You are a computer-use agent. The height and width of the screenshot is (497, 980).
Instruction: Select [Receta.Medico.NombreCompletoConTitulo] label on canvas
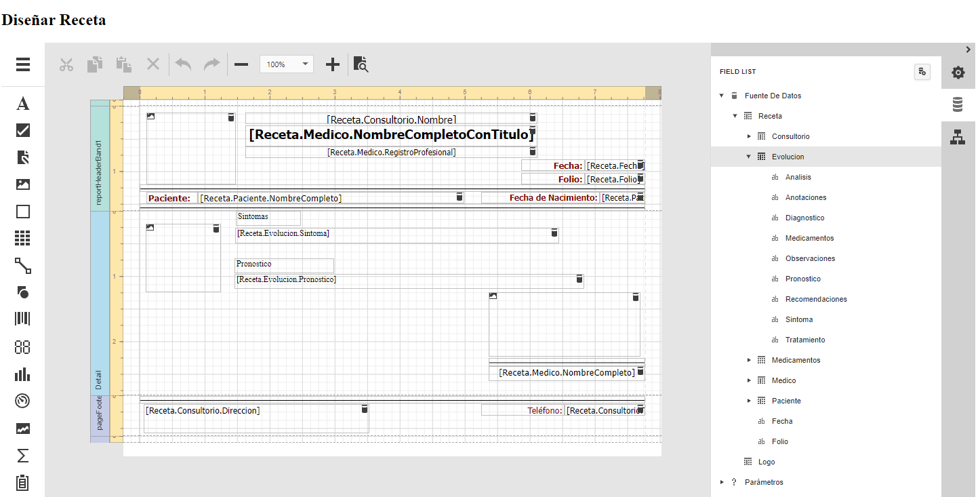tap(392, 135)
